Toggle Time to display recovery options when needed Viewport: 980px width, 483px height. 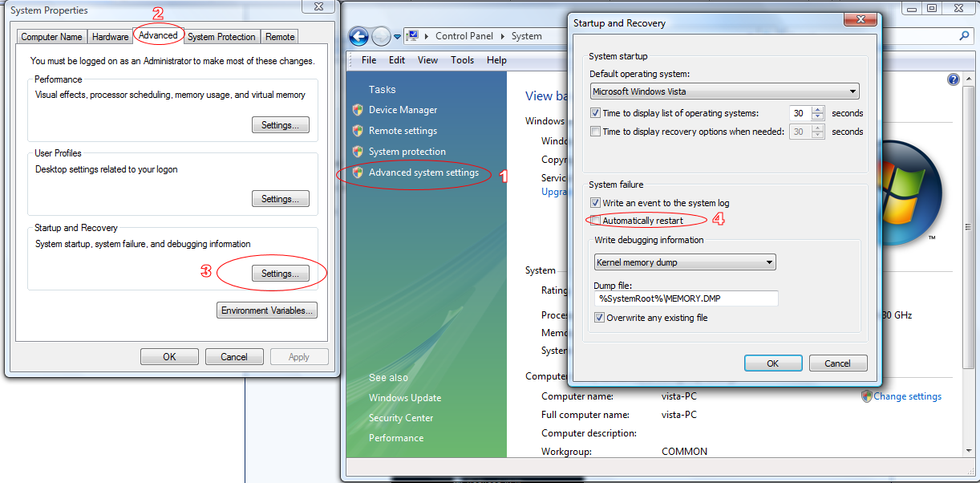595,132
